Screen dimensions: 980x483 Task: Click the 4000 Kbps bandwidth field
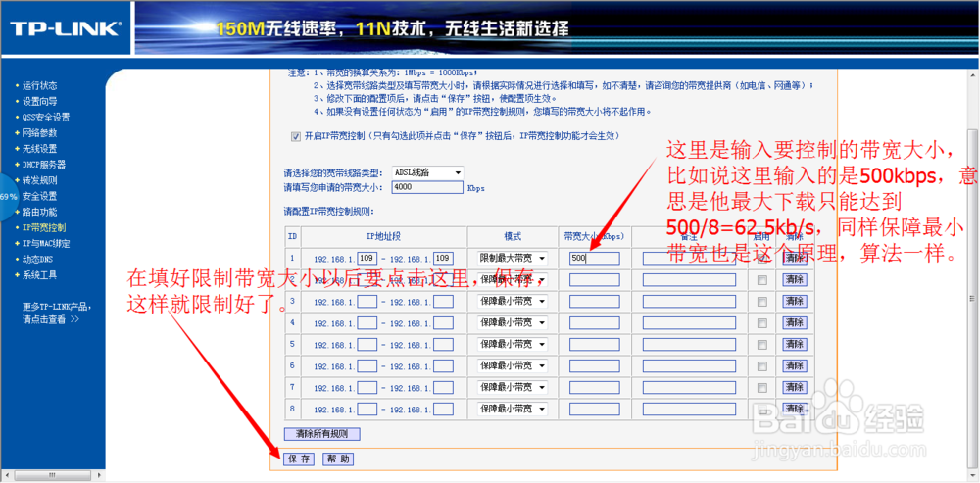427,187
